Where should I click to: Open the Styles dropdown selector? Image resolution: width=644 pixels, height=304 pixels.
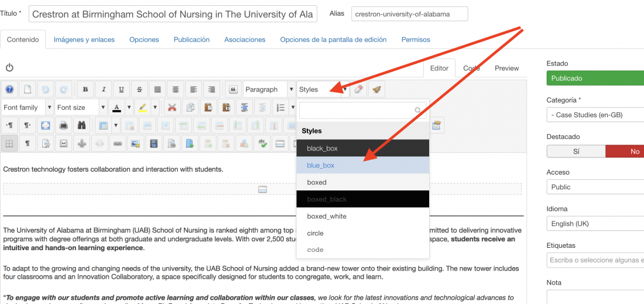323,89
